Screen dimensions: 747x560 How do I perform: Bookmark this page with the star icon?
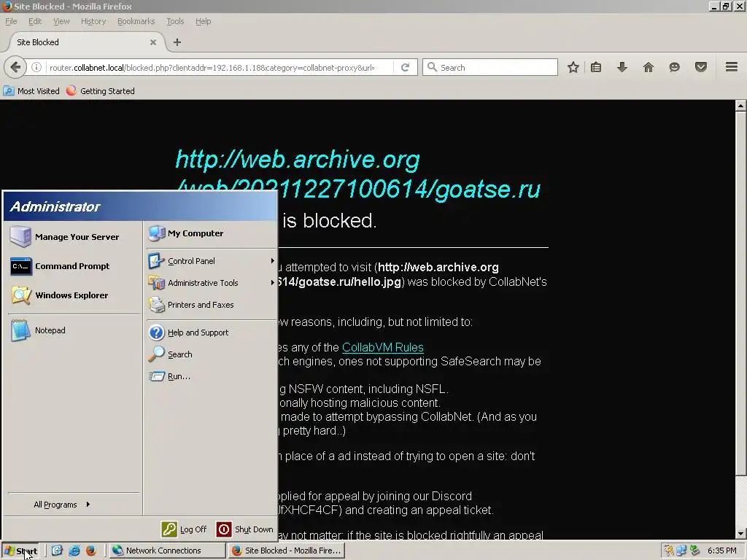pos(573,67)
